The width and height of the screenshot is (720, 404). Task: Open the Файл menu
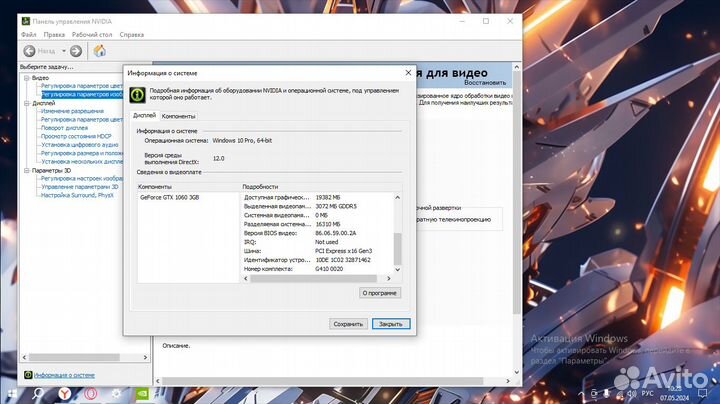28,34
